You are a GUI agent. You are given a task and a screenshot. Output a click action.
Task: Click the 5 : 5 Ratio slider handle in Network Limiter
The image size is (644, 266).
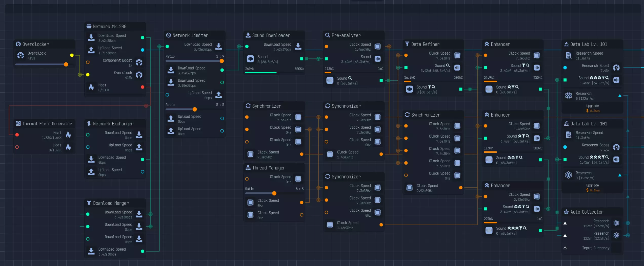(x=195, y=109)
